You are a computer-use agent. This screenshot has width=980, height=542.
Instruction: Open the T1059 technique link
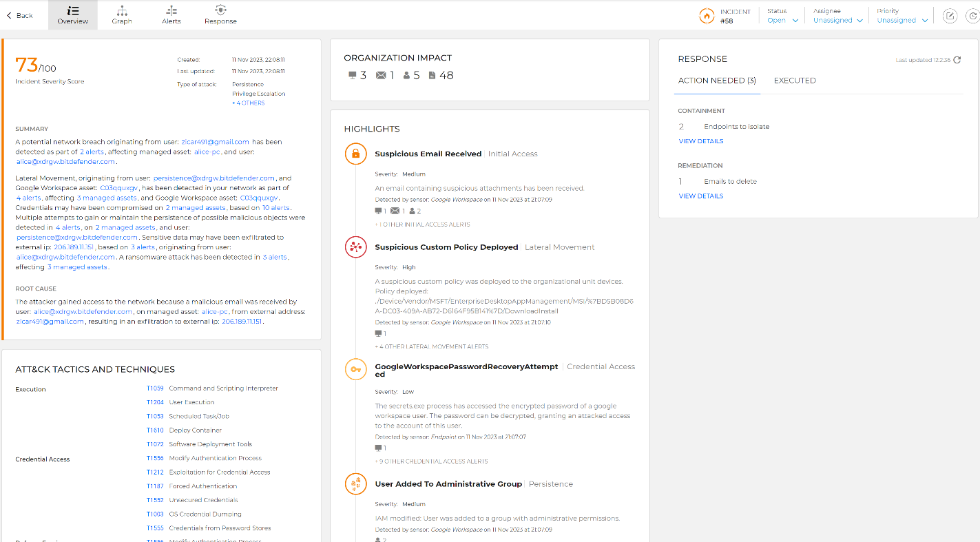click(155, 388)
